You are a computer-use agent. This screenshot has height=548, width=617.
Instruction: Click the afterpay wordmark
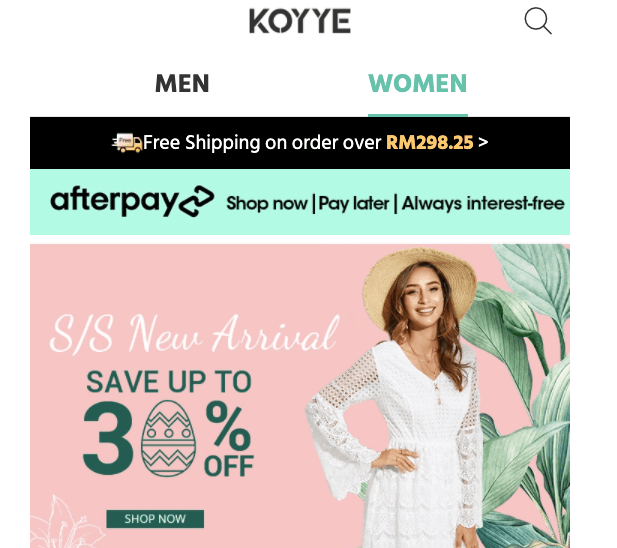tap(114, 201)
